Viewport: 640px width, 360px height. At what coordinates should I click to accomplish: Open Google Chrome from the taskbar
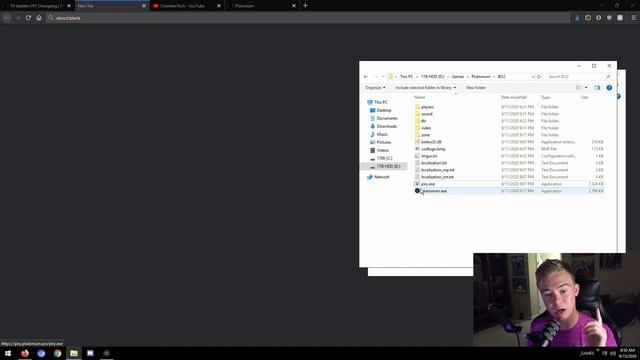coord(58,353)
